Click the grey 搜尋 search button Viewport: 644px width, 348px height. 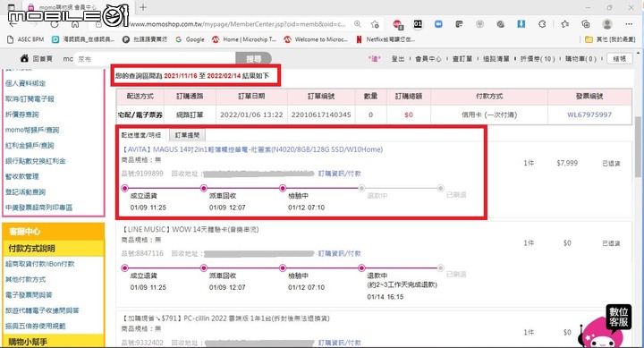coord(253,59)
